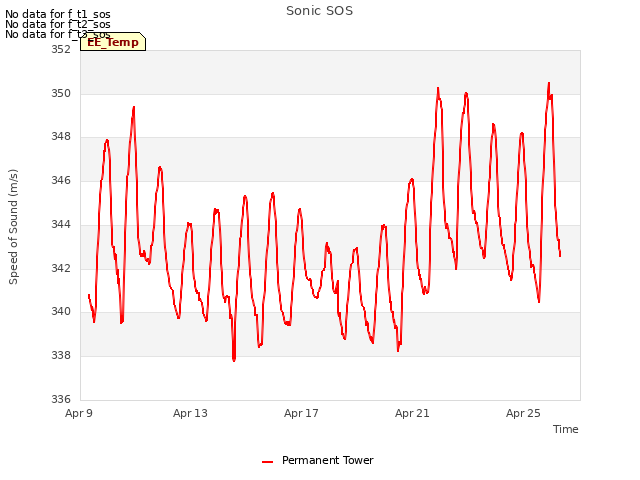Viewport: 640px width, 480px height.
Task: Click the Apr 21 x-axis tick label
Action: coord(412,413)
